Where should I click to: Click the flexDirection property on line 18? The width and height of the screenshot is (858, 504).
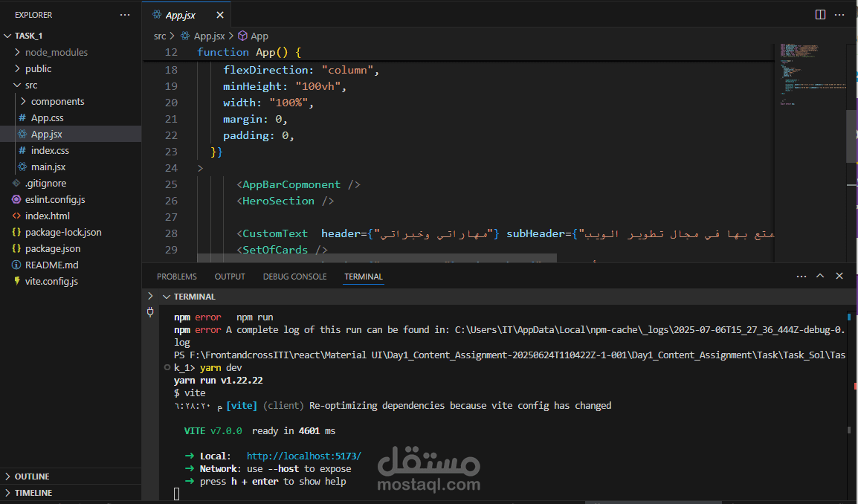[x=266, y=70]
